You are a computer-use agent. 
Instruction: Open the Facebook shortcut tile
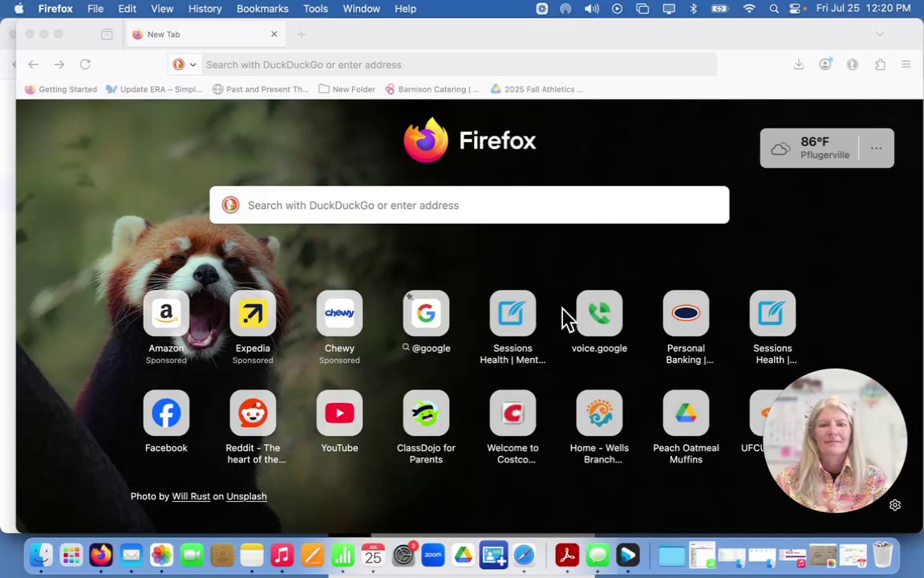coord(166,413)
